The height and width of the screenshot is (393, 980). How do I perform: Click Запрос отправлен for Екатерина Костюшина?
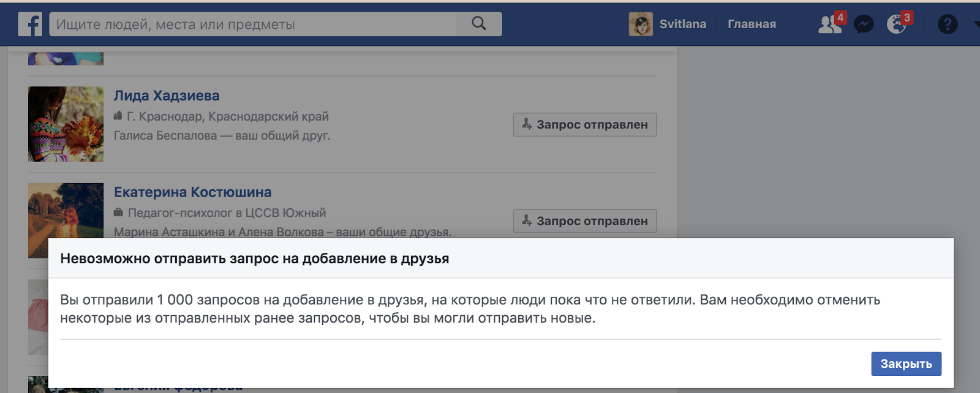(x=585, y=221)
